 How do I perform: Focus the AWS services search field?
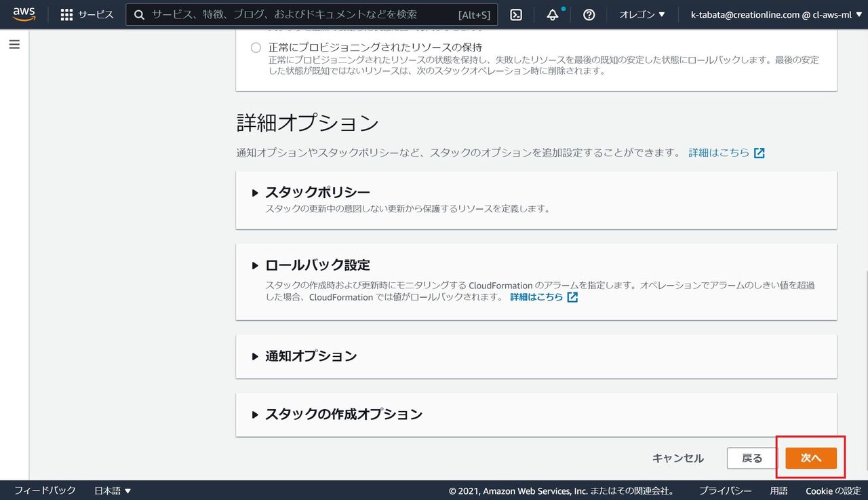click(312, 14)
